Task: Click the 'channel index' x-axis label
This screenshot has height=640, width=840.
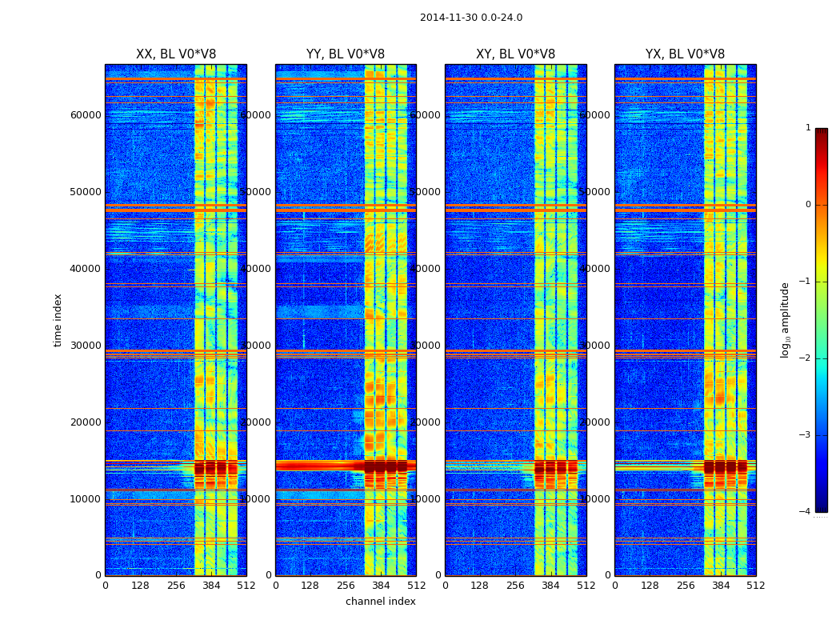Action: pyautogui.click(x=381, y=602)
